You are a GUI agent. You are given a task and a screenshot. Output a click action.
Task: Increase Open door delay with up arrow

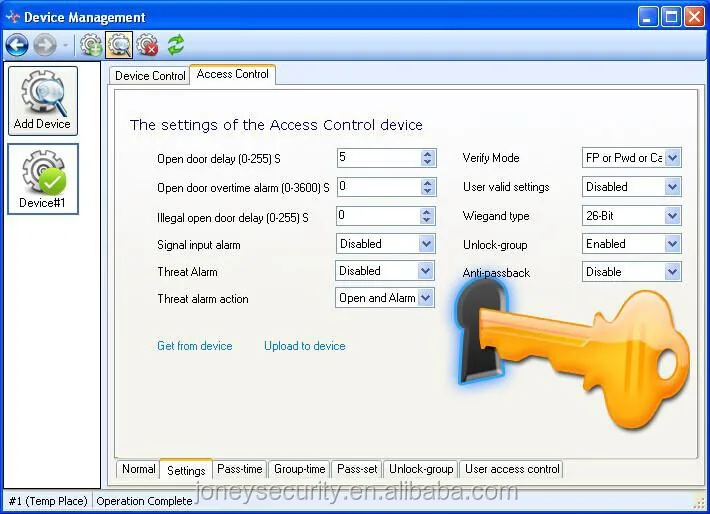click(427, 154)
